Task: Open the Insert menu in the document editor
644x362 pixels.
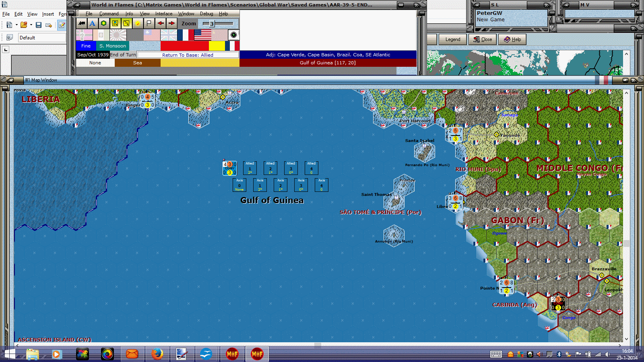Action: tap(48, 14)
